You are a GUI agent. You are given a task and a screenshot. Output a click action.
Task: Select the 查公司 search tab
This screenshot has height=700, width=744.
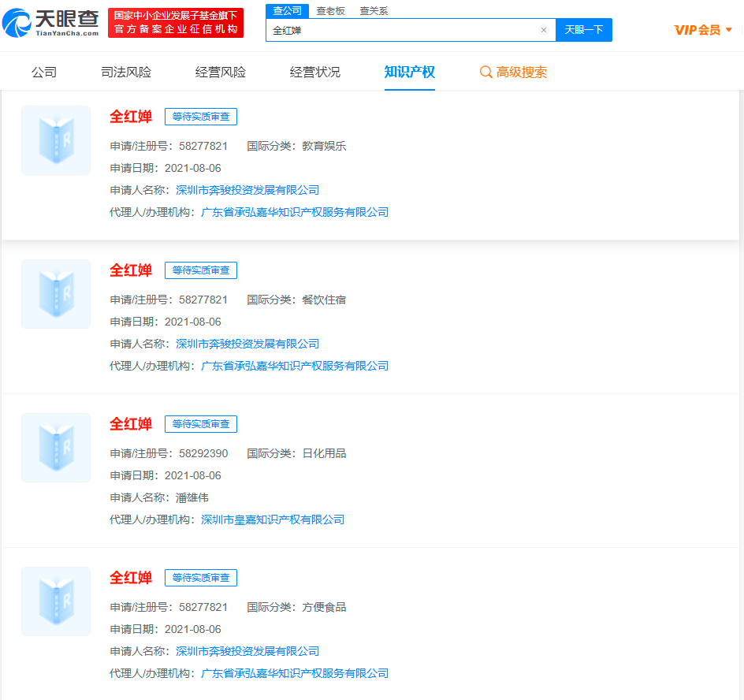287,11
